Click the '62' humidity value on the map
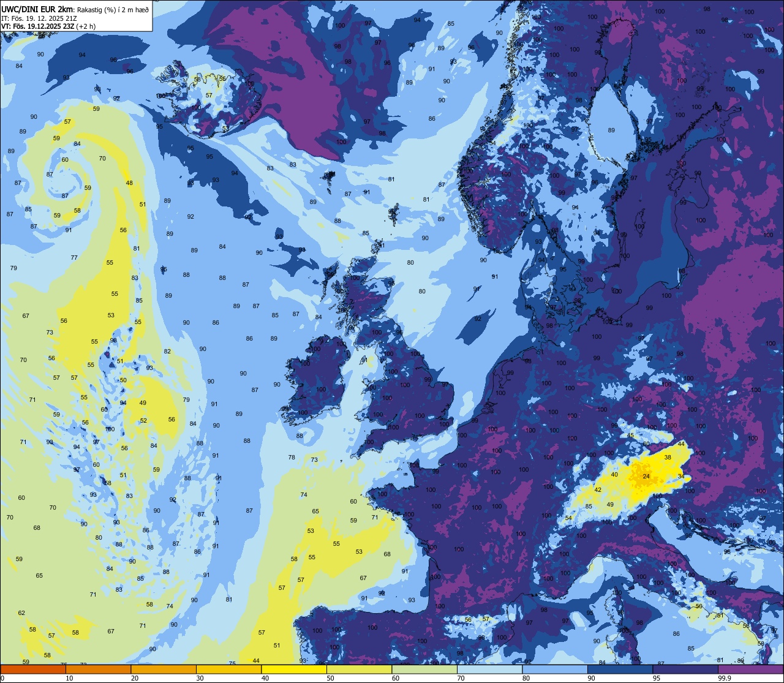 (21, 613)
